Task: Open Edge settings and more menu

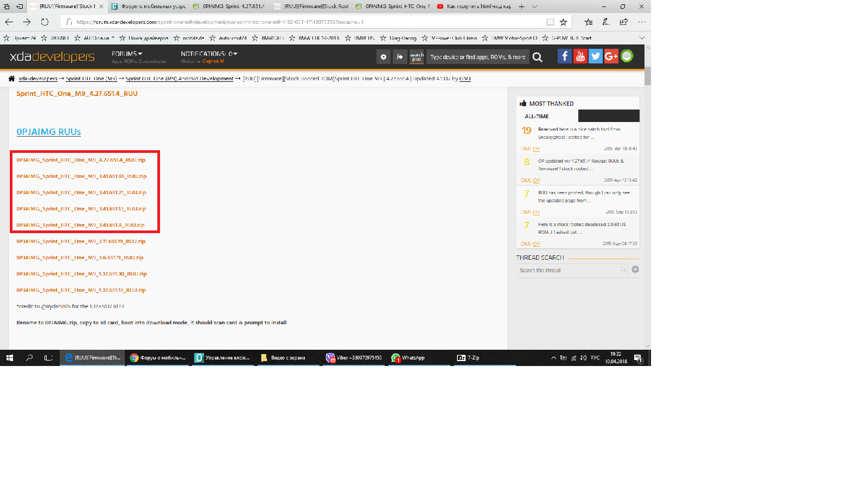Action: tap(642, 22)
